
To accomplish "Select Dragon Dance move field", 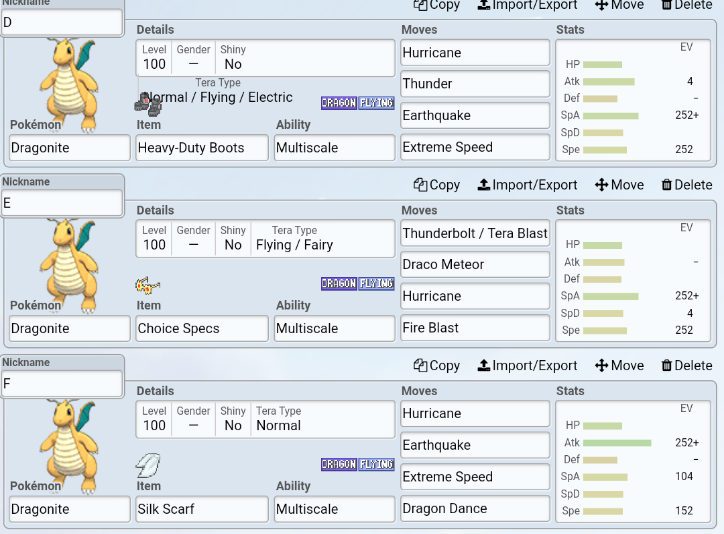I will point(475,508).
